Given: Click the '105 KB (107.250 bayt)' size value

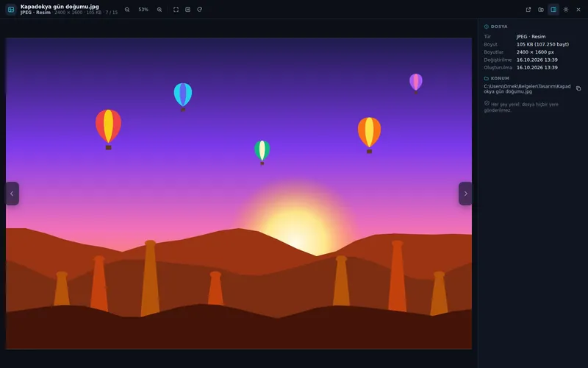Looking at the screenshot, I should pyautogui.click(x=542, y=44).
